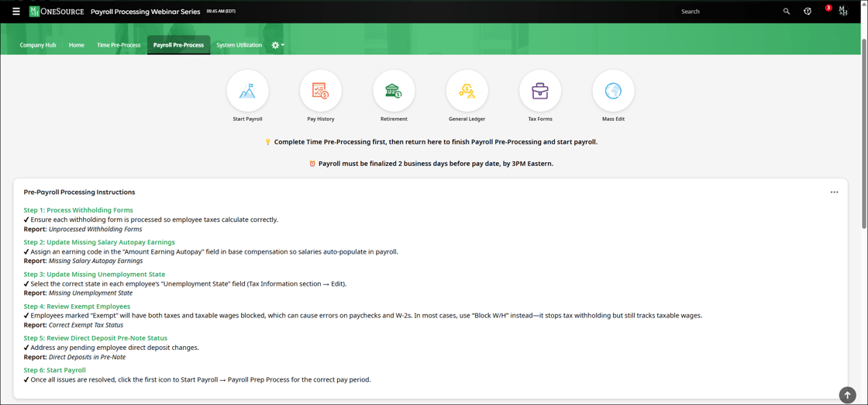The image size is (868, 405).
Task: Click Step 3: Update Missing Unemployment State
Action: pyautogui.click(x=94, y=274)
